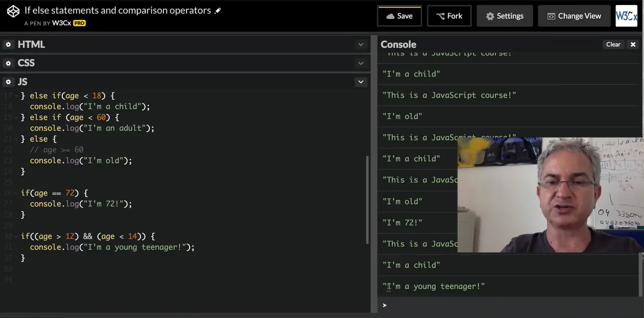The image size is (644, 318).
Task: Expand the CSS panel dropdown arrow
Action: pyautogui.click(x=361, y=63)
